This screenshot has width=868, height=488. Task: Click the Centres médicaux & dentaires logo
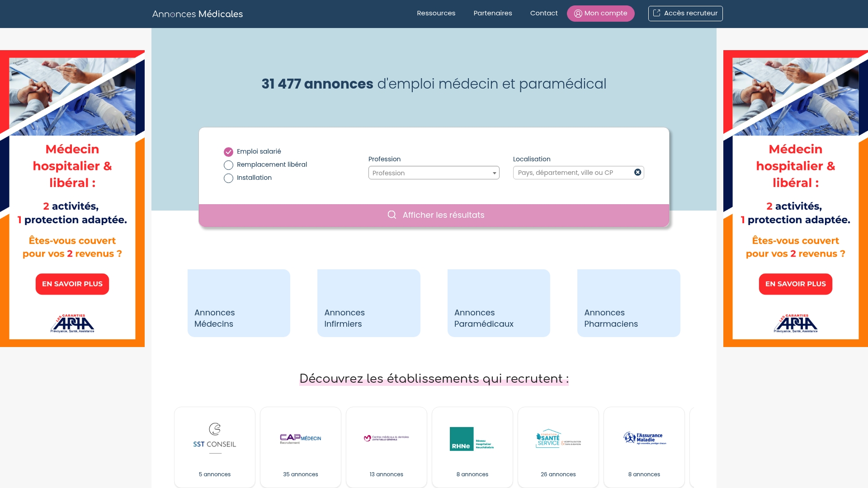[386, 437]
